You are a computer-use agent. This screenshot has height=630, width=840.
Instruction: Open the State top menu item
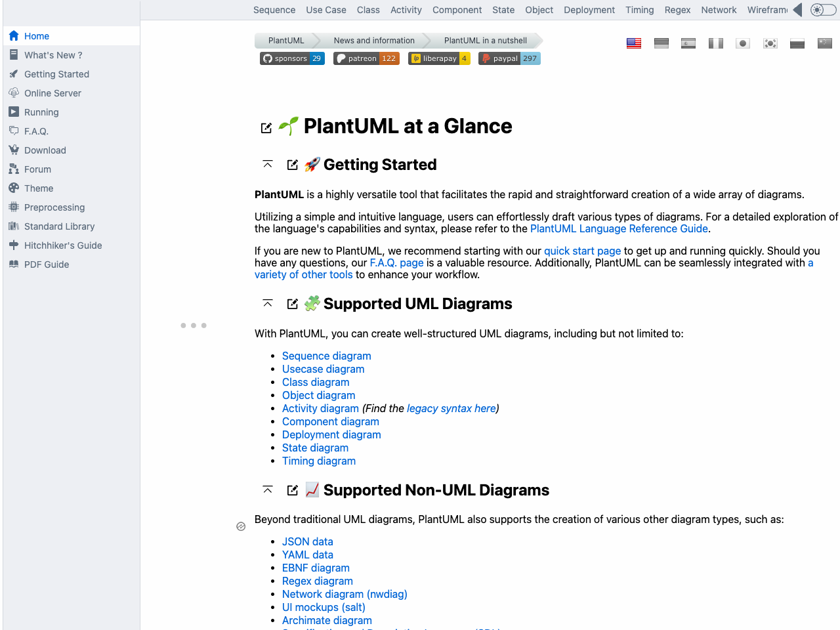[503, 10]
